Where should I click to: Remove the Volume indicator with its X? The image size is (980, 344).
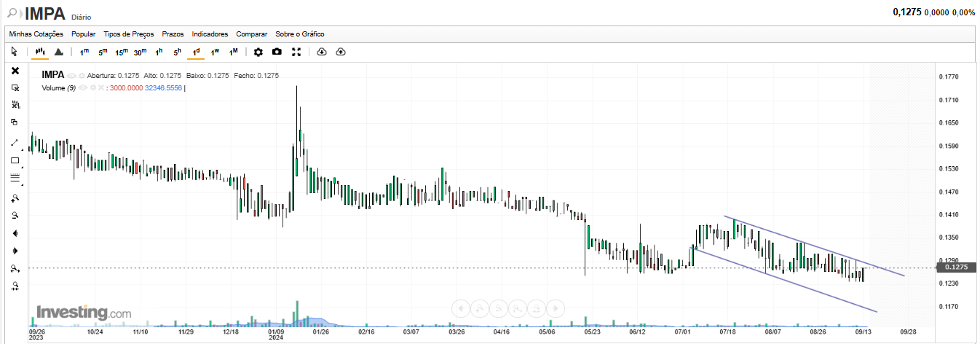pos(101,88)
